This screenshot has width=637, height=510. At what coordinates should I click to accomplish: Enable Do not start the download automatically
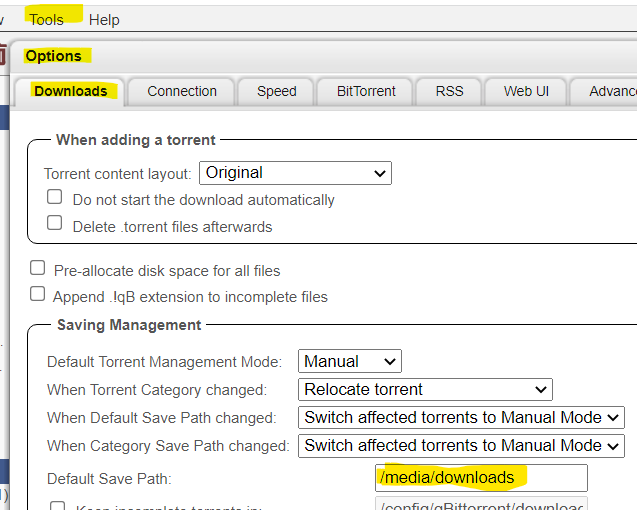click(54, 197)
